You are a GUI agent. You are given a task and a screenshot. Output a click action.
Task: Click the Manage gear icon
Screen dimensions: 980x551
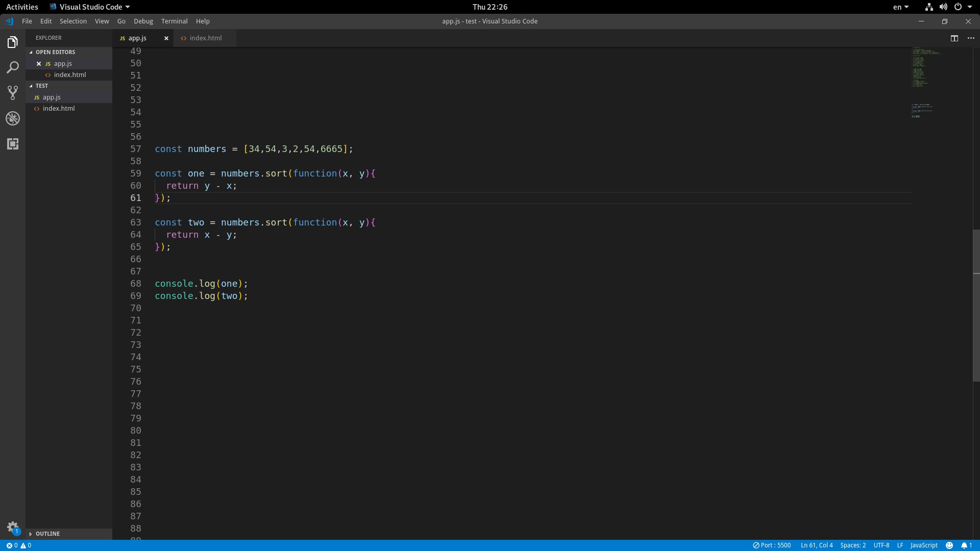[x=13, y=527]
